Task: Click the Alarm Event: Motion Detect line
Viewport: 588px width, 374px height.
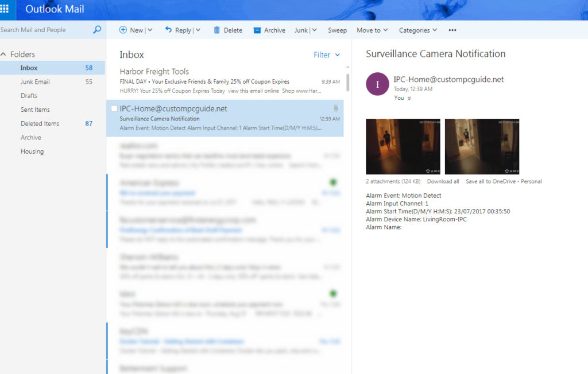Action: coord(404,196)
